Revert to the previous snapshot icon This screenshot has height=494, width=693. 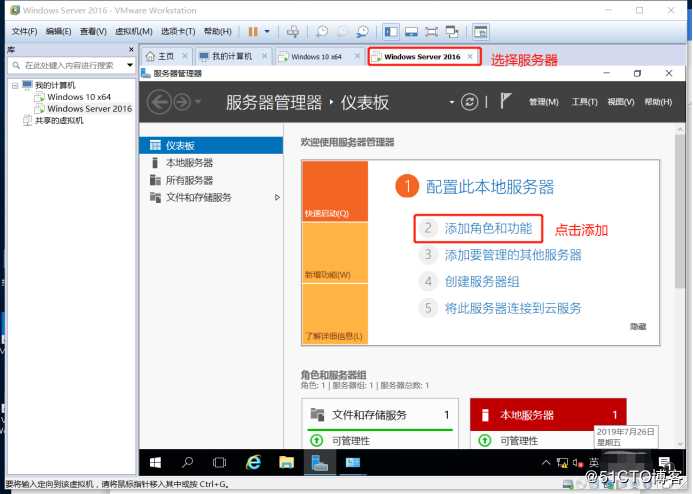pos(342,31)
